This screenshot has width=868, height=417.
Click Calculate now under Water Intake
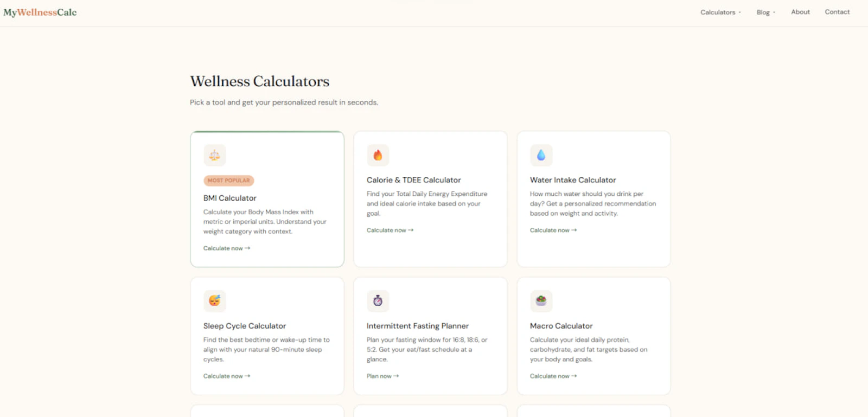(x=553, y=230)
